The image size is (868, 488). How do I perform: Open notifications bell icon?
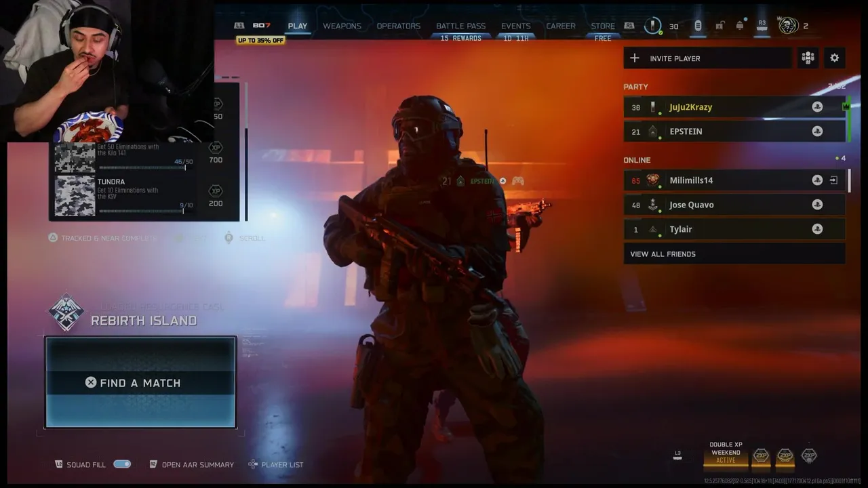tap(740, 26)
